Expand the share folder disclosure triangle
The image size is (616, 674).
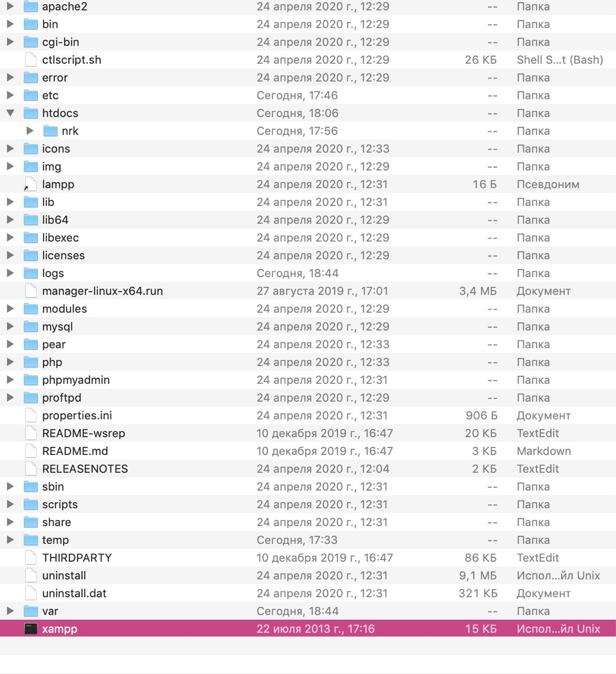pos(11,522)
